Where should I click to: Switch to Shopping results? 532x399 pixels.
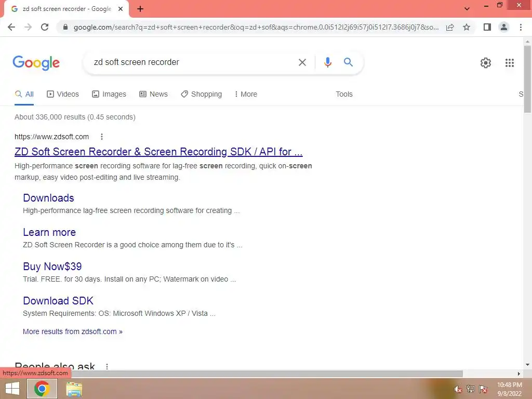(201, 95)
